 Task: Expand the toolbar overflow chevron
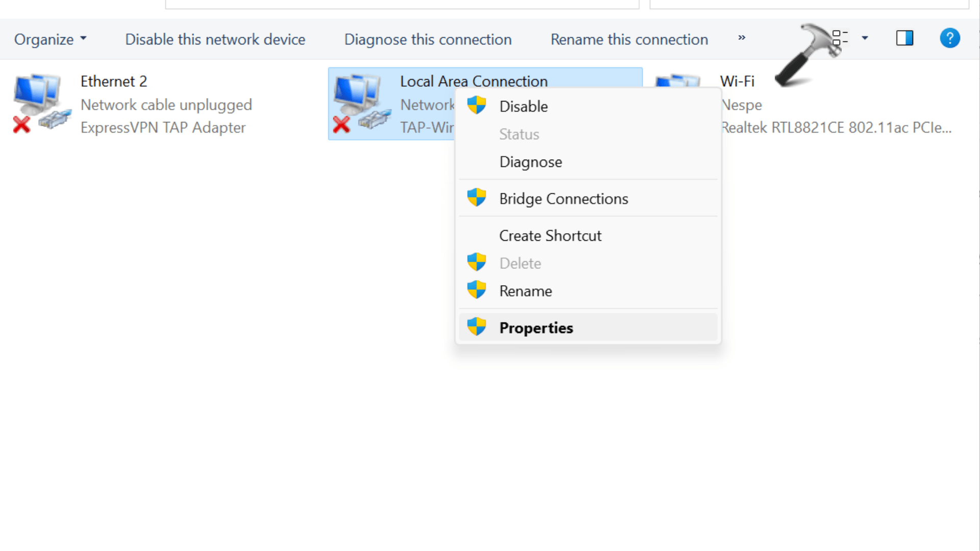(742, 38)
